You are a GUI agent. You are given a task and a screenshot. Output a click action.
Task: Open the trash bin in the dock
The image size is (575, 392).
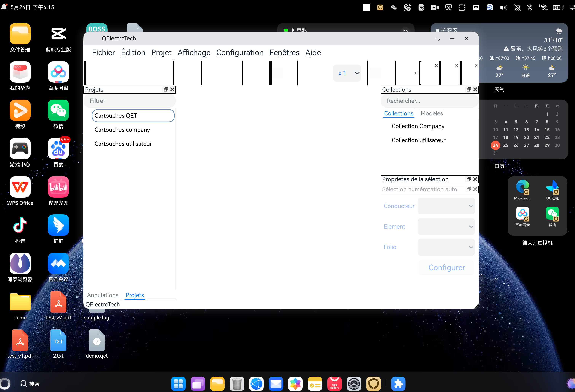point(237,384)
